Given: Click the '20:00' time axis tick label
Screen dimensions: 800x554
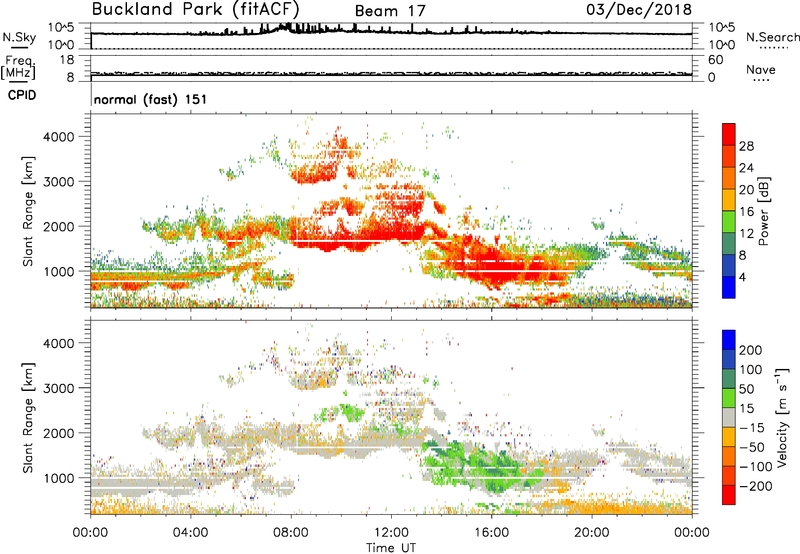Looking at the screenshot, I should 591,533.
